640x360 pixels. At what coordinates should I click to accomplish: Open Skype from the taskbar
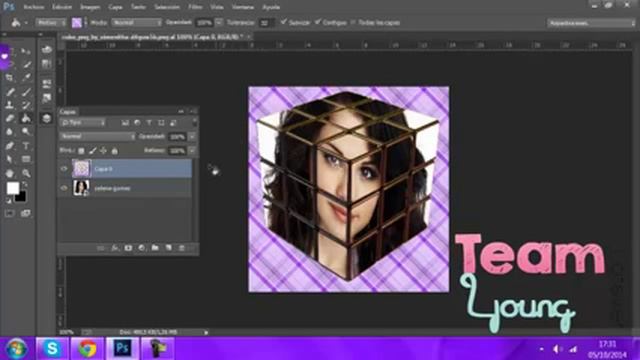click(x=52, y=349)
